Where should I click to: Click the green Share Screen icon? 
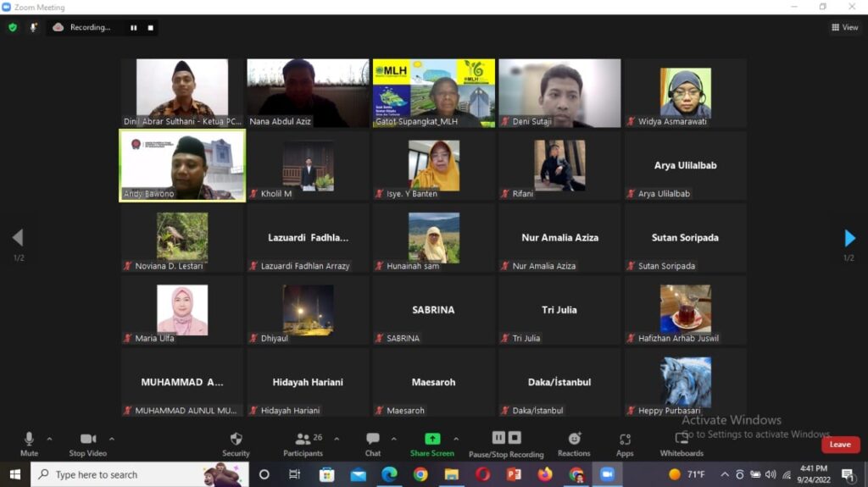(x=432, y=439)
